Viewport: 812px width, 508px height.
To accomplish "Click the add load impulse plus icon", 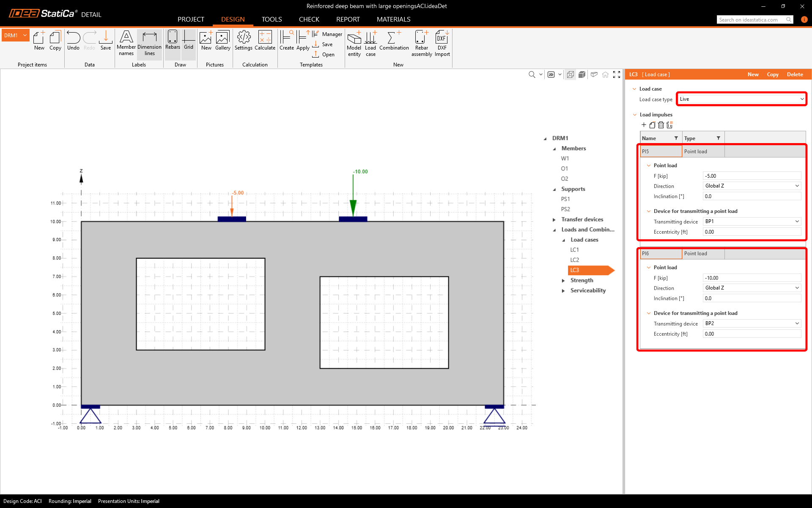I will 644,125.
